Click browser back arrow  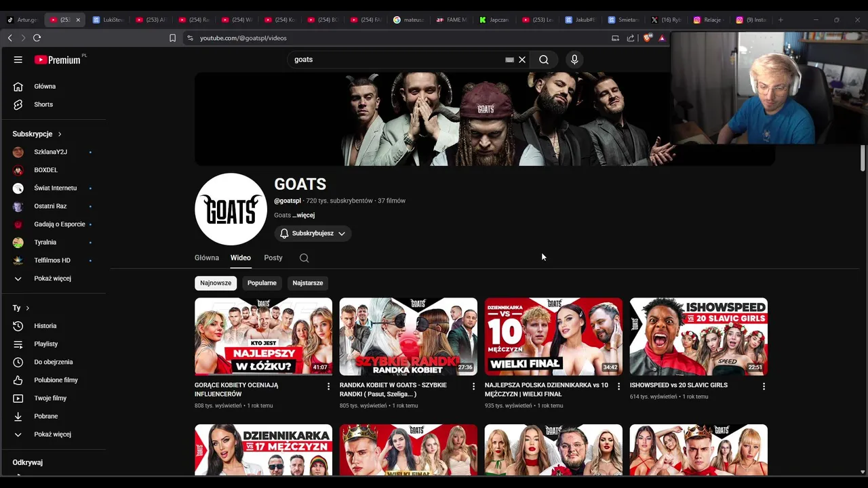click(9, 38)
